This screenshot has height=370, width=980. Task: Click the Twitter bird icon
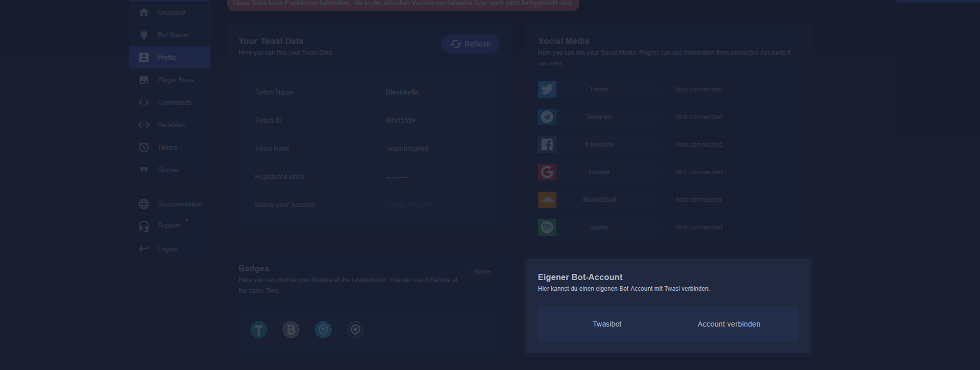(547, 89)
